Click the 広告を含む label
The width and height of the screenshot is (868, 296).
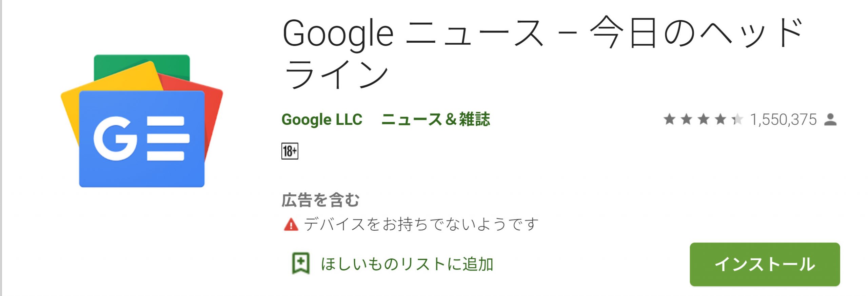tap(320, 200)
